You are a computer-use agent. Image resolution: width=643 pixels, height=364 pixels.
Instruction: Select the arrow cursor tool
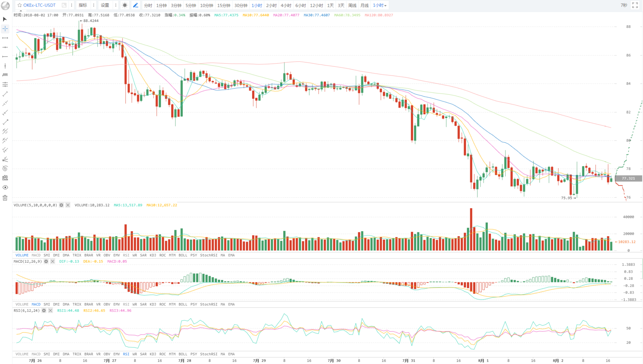coord(5,19)
